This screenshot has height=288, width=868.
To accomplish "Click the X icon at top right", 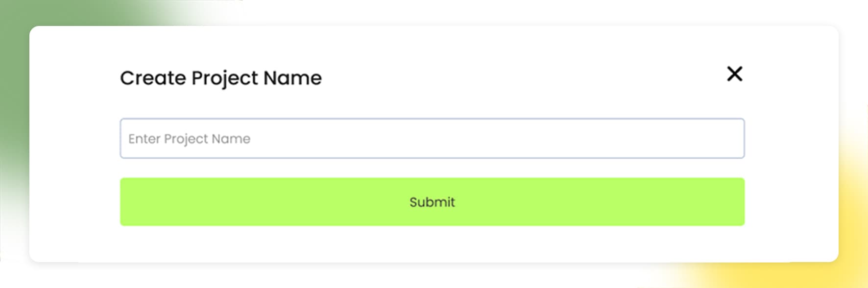I will (734, 74).
